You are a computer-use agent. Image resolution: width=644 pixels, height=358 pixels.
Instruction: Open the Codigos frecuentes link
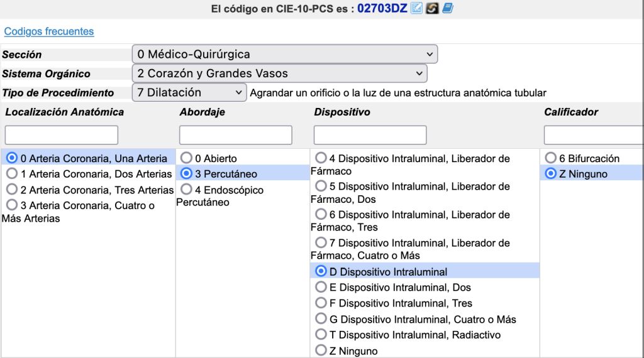coord(49,31)
